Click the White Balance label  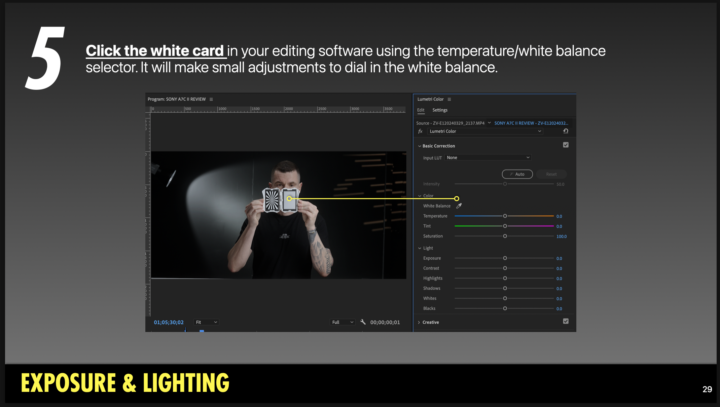tap(437, 206)
